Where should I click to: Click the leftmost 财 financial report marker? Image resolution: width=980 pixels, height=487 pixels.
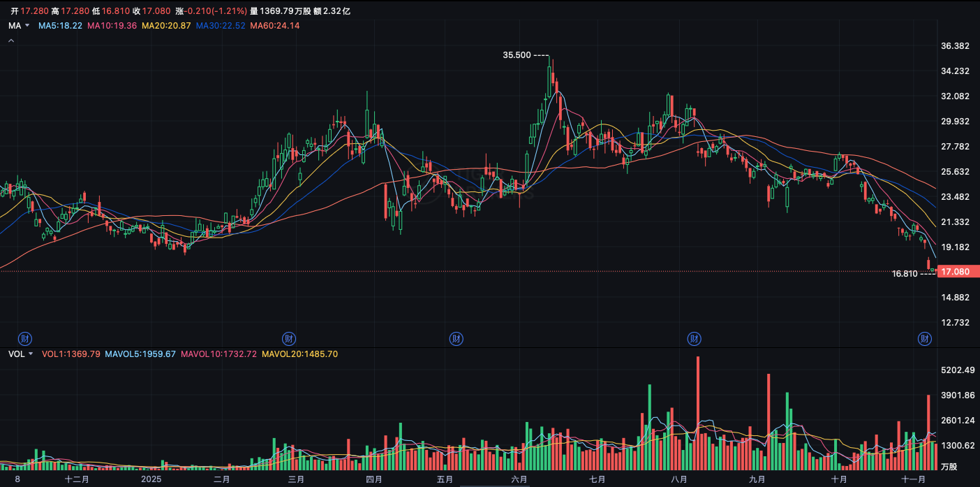coord(27,338)
